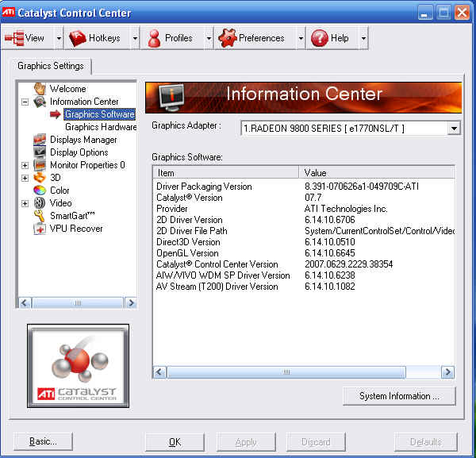Click the software list scroll-left arrow
Screen dimensions: 476x458
tap(159, 372)
